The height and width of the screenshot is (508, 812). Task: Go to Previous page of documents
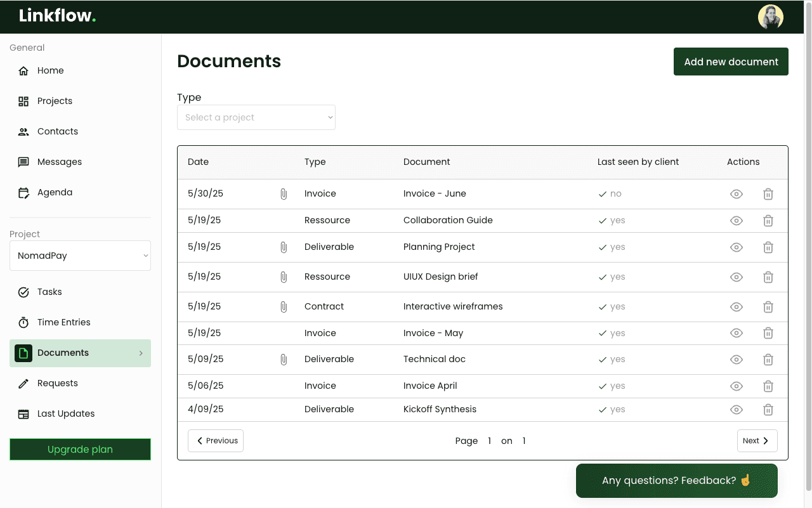(x=216, y=441)
